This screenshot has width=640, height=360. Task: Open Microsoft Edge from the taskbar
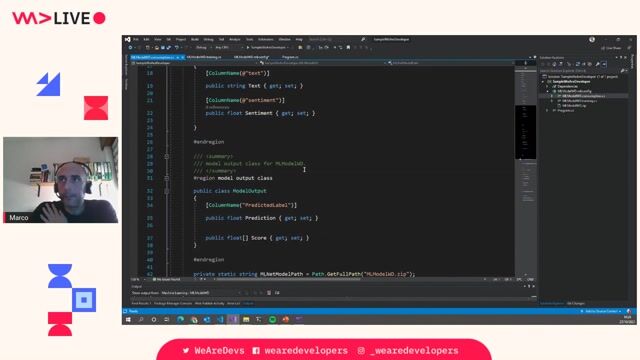(180, 320)
